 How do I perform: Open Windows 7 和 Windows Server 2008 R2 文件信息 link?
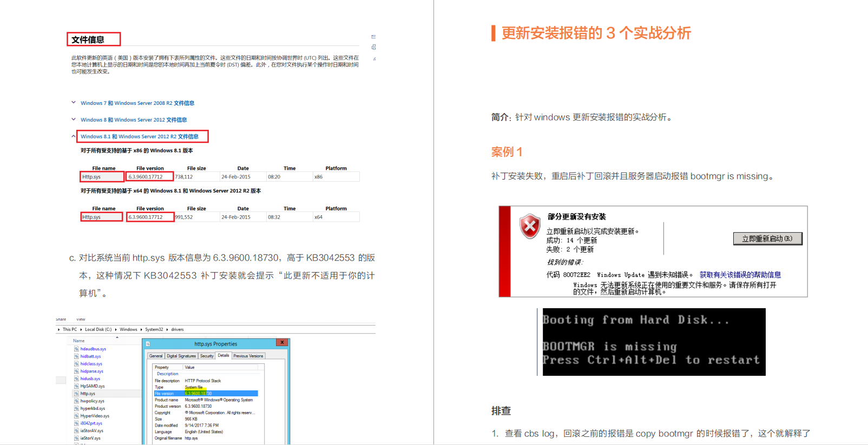coord(137,103)
